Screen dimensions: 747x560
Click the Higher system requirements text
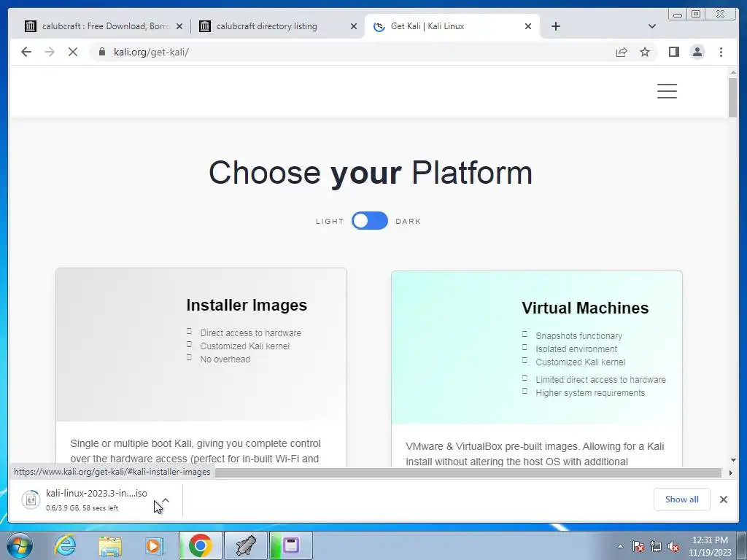tap(590, 393)
